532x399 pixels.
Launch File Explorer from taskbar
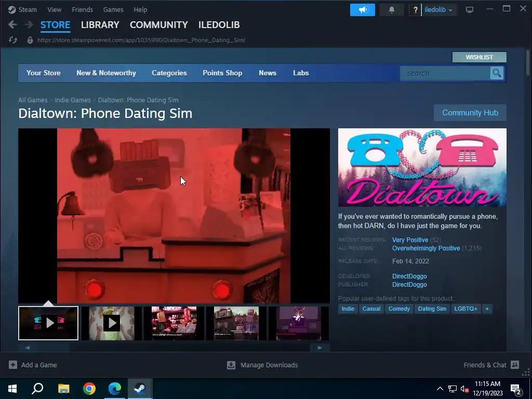(x=63, y=389)
